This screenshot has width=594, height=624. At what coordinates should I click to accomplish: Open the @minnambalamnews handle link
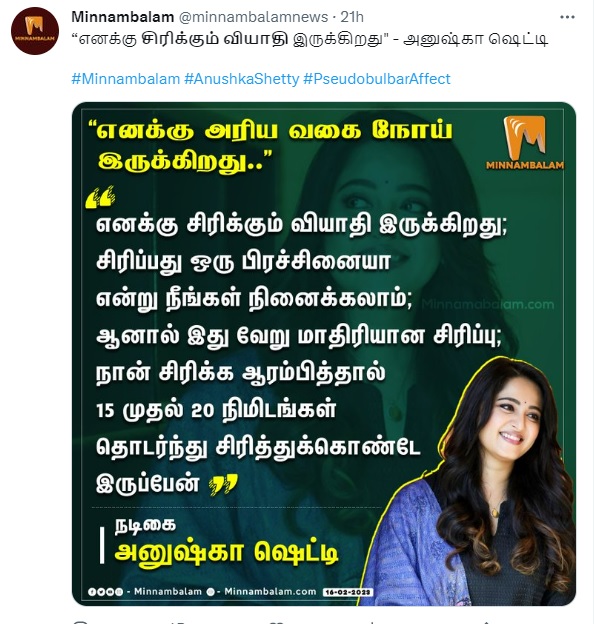click(x=253, y=17)
